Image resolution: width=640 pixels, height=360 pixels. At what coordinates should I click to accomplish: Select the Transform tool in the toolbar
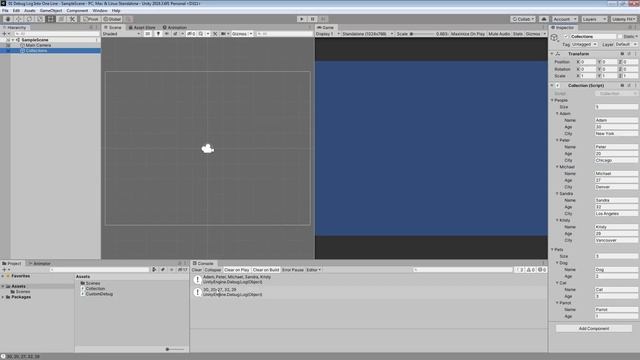[x=61, y=19]
